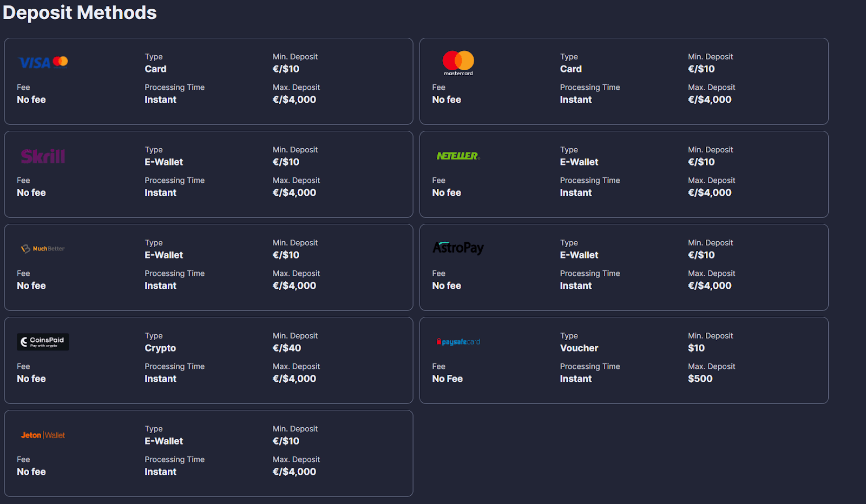866x504 pixels.
Task: Select the Neteller logo
Action: point(458,156)
